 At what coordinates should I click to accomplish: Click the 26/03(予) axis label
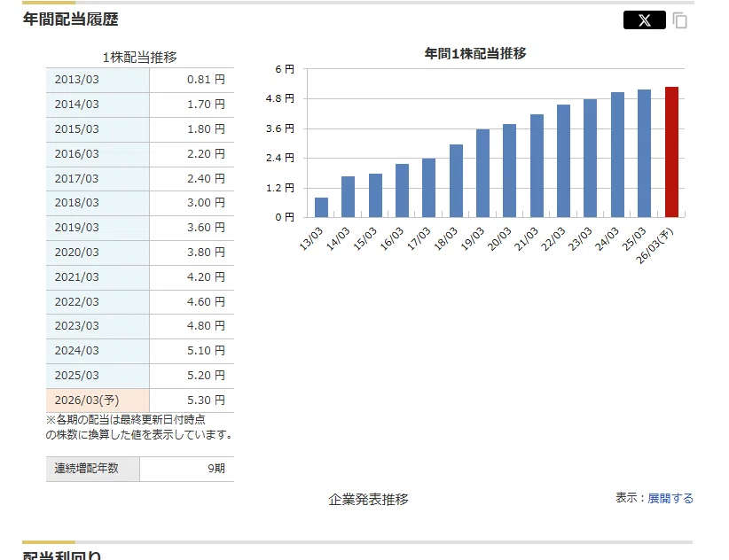pyautogui.click(x=655, y=246)
